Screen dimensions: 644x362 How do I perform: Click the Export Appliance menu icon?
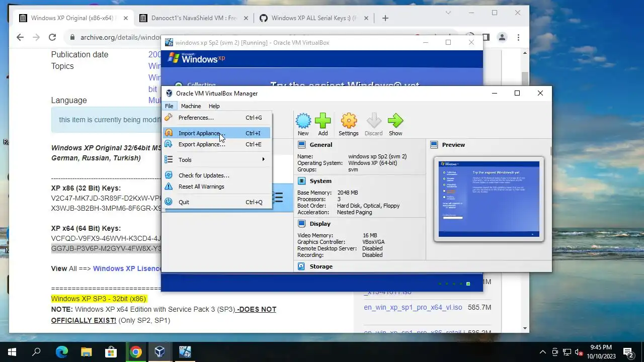[169, 144]
